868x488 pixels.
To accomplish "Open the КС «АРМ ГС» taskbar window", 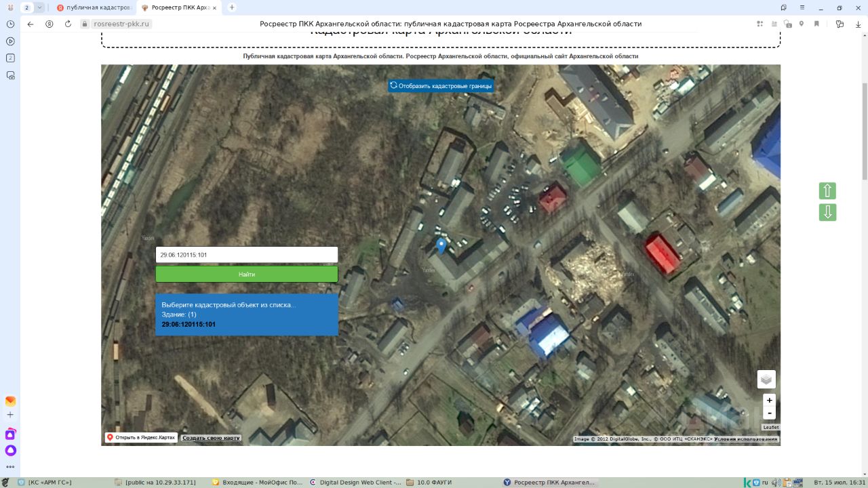I will point(45,483).
